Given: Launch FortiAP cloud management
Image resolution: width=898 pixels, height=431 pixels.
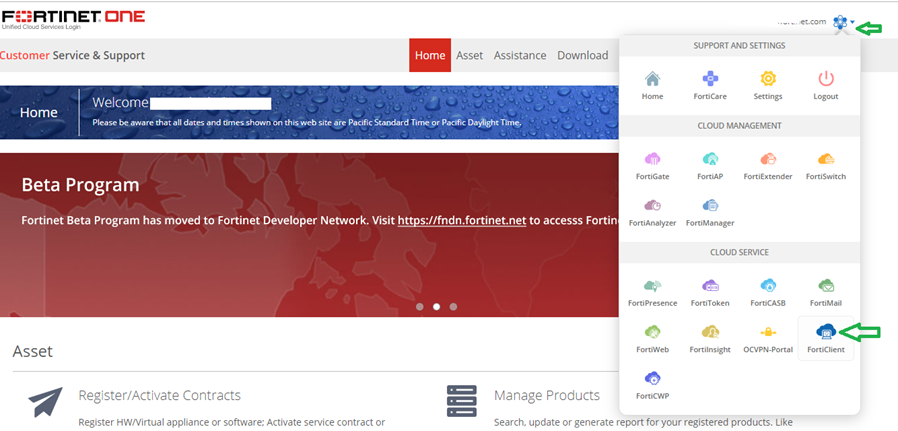Looking at the screenshot, I should [710, 159].
